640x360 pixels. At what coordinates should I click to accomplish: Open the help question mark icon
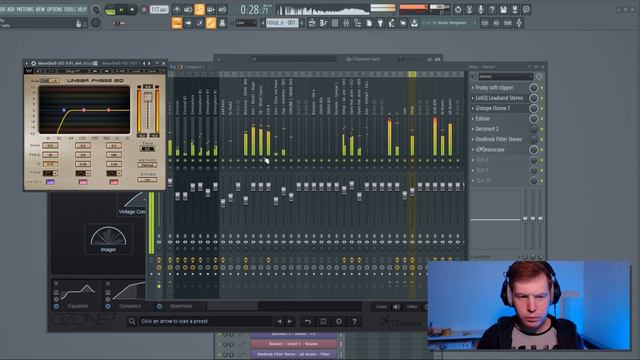pos(492,9)
